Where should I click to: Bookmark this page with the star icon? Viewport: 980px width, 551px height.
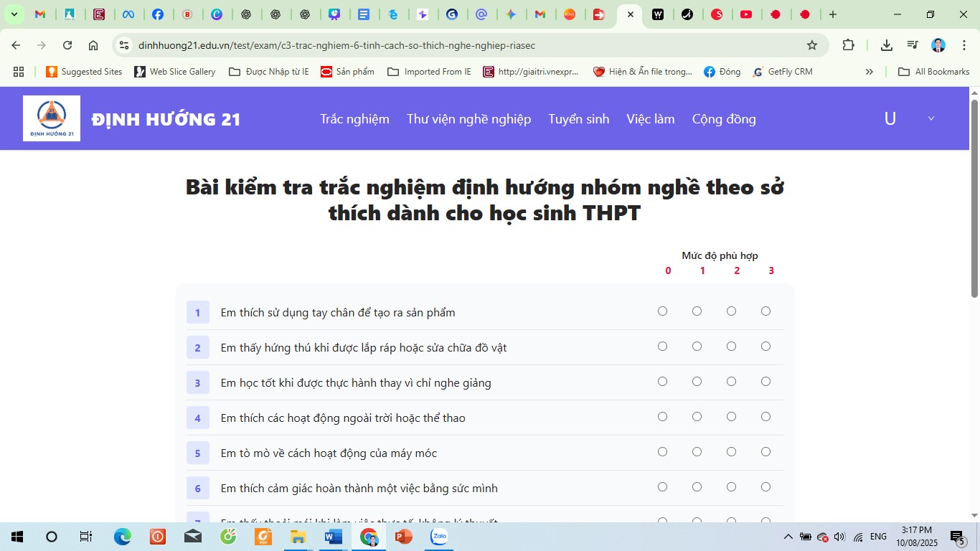point(812,45)
